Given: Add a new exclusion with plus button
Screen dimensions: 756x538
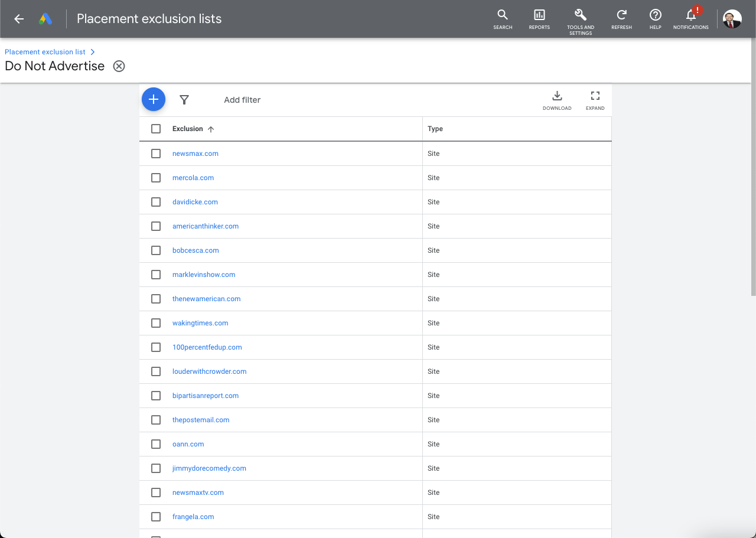Looking at the screenshot, I should [x=154, y=99].
